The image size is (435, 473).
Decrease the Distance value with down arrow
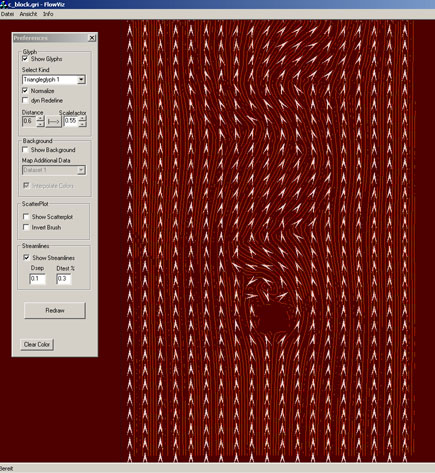40,124
